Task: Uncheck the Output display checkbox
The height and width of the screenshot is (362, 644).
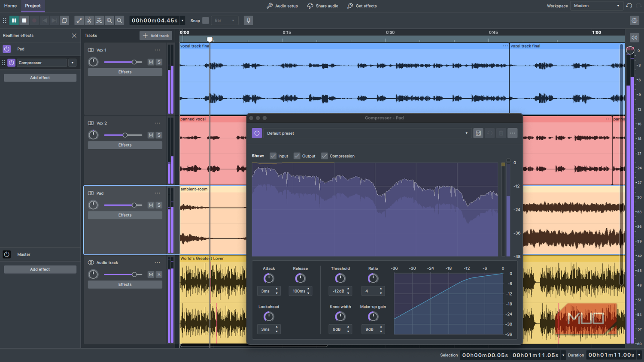Action: (x=297, y=156)
